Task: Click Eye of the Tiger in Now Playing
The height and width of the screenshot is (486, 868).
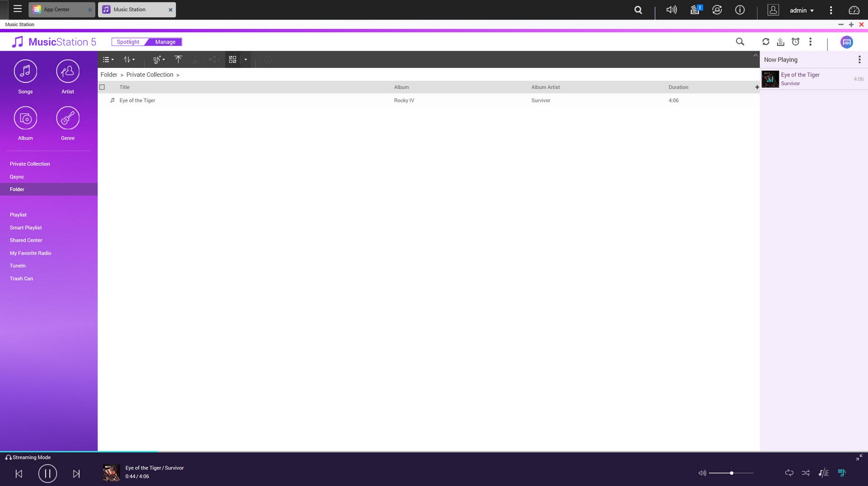Action: 813,79
